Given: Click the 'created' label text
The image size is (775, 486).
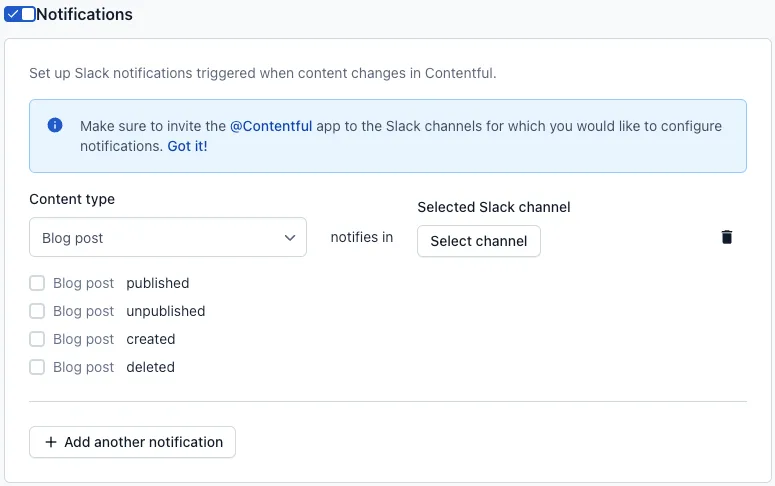Looking at the screenshot, I should [151, 339].
